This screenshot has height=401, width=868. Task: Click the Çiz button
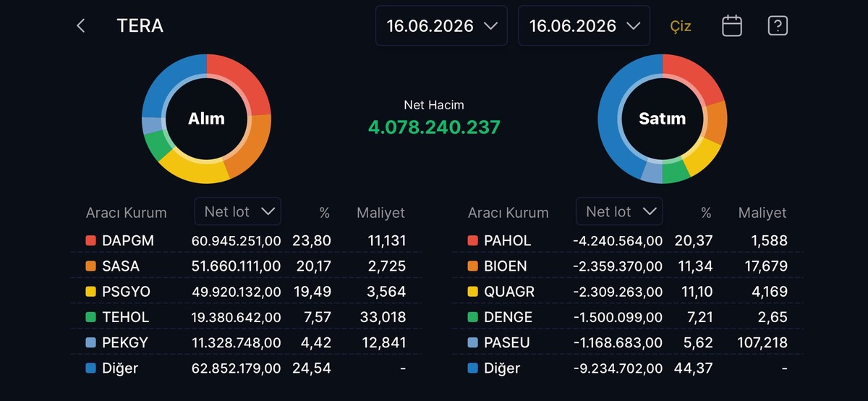[x=680, y=27]
